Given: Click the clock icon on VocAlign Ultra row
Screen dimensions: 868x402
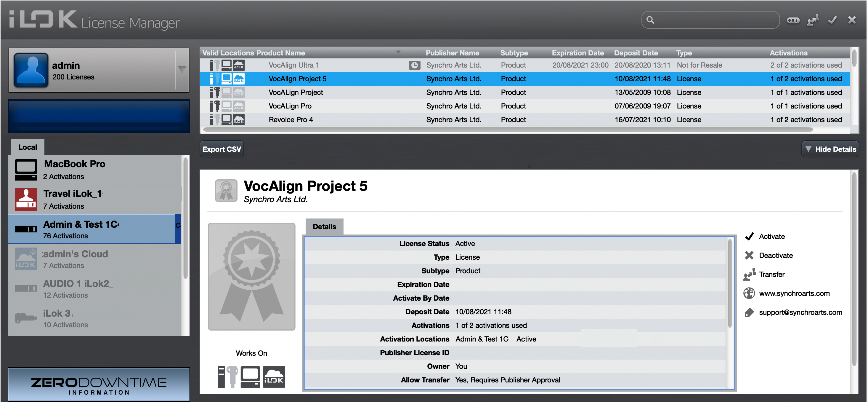Looking at the screenshot, I should pyautogui.click(x=414, y=65).
